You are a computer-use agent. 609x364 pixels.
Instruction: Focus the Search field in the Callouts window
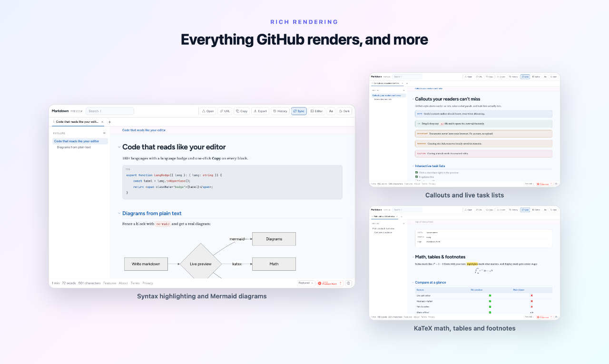(x=407, y=76)
